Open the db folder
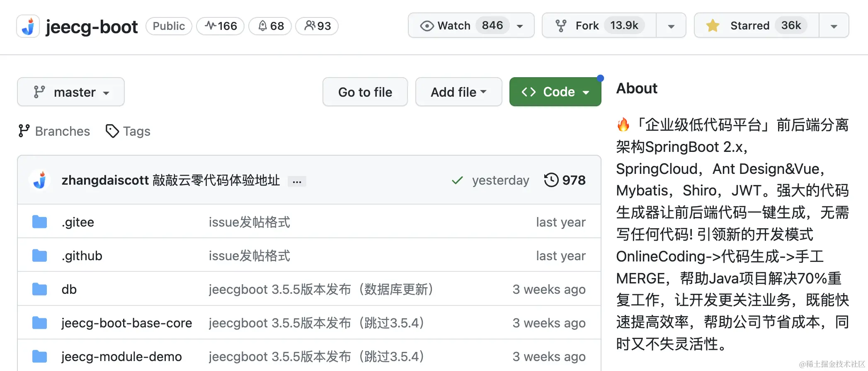The image size is (868, 371). (x=69, y=289)
